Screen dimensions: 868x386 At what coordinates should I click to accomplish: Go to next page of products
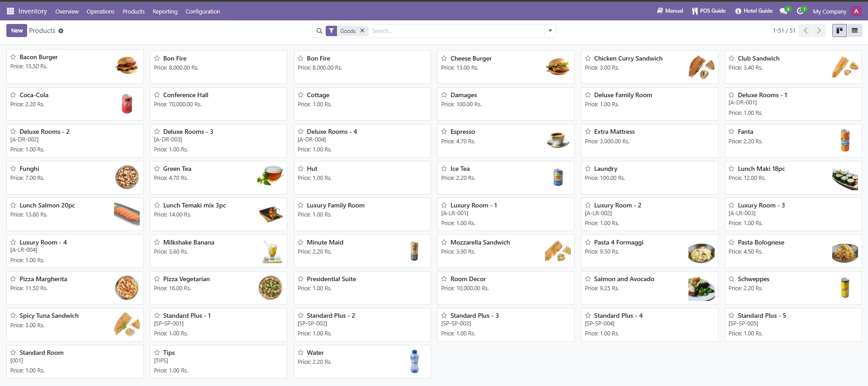819,31
